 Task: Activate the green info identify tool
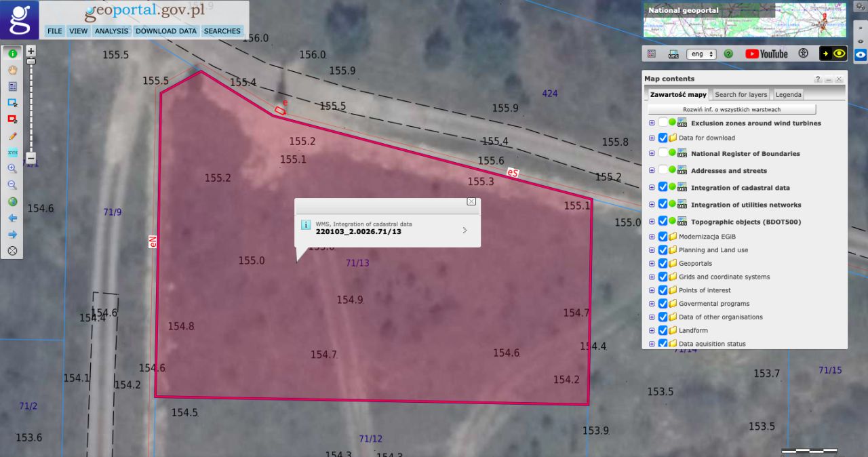tap(12, 54)
